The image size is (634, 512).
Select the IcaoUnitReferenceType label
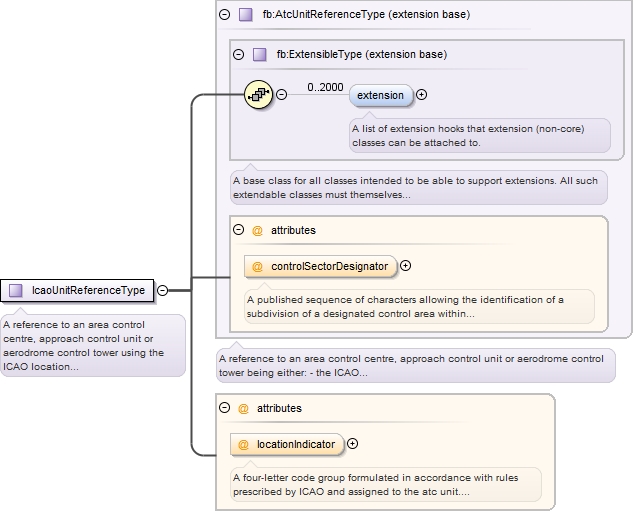click(x=88, y=291)
